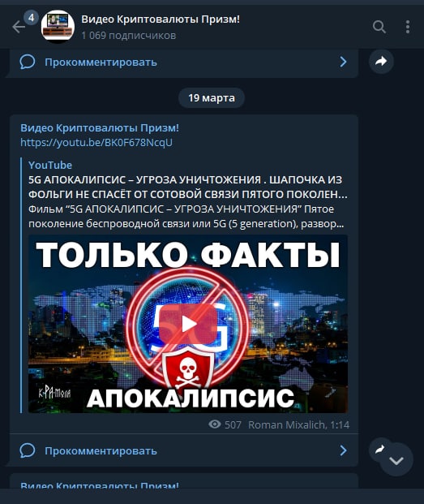The height and width of the screenshot is (504, 424).
Task: Expand comments via chevron under the 5G post
Action: 343,450
